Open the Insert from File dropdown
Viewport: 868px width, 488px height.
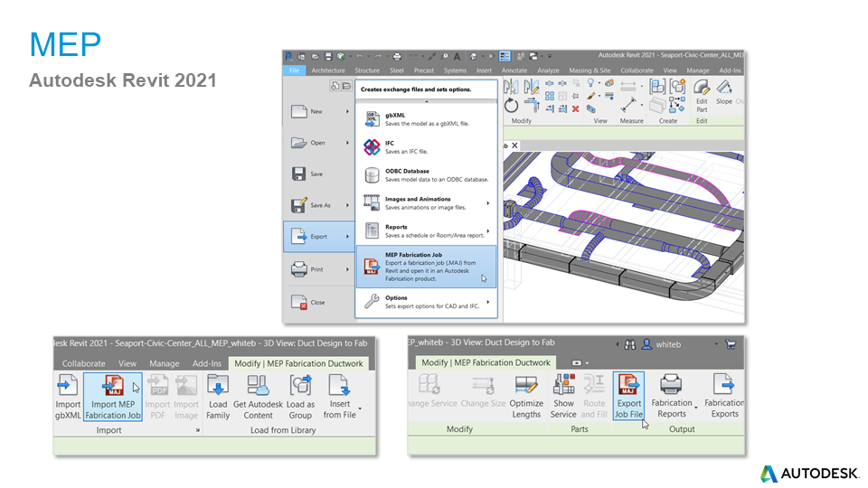click(x=359, y=409)
